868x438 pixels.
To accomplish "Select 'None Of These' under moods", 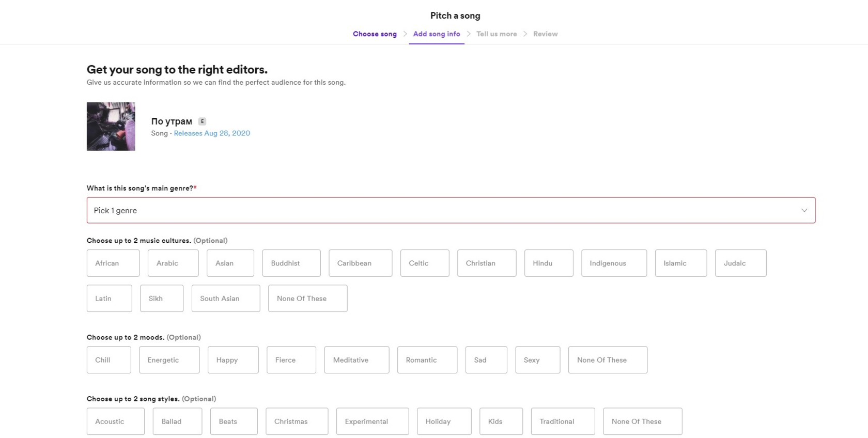I will [x=608, y=360].
